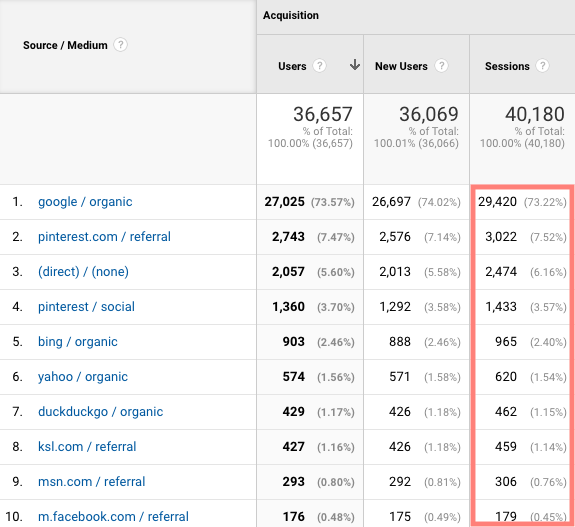Click new users value 26,697
This screenshot has height=527, width=575.
point(391,202)
